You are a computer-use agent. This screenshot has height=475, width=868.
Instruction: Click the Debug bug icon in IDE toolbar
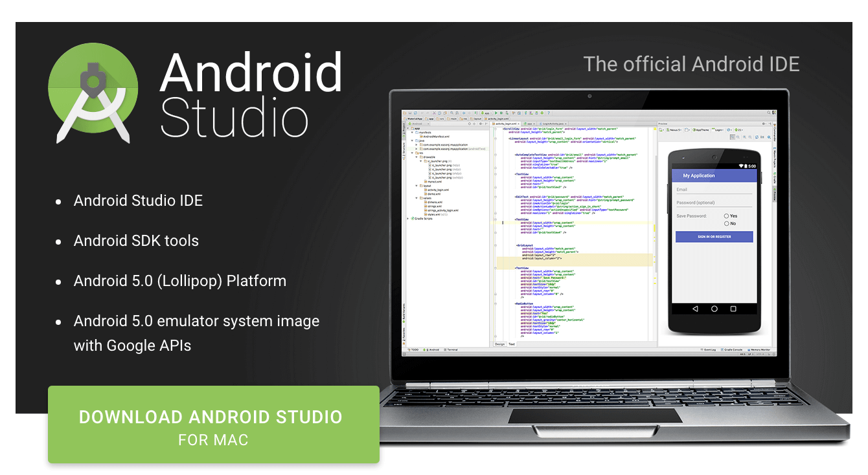tap(501, 113)
